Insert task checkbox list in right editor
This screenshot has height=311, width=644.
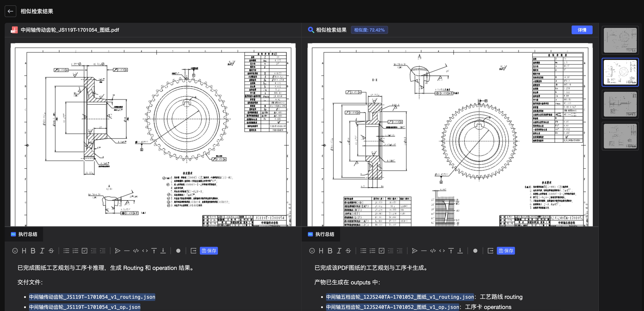[382, 251]
